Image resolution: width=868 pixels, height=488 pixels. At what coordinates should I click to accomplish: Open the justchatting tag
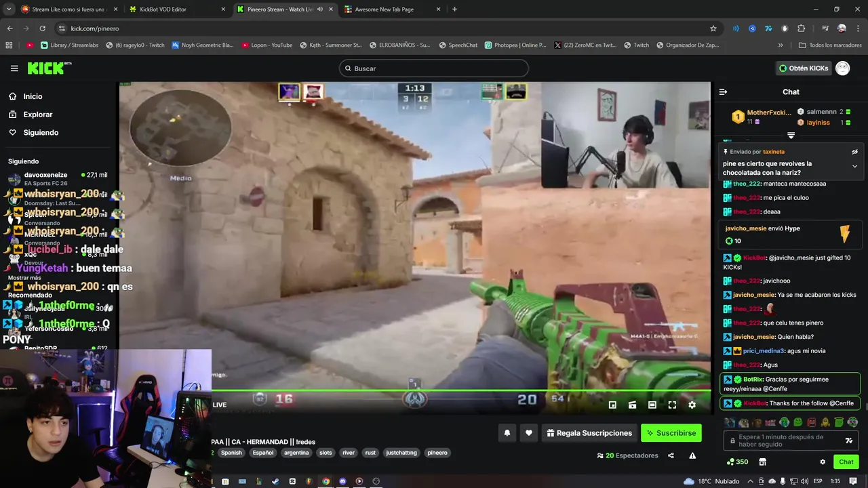click(x=402, y=453)
